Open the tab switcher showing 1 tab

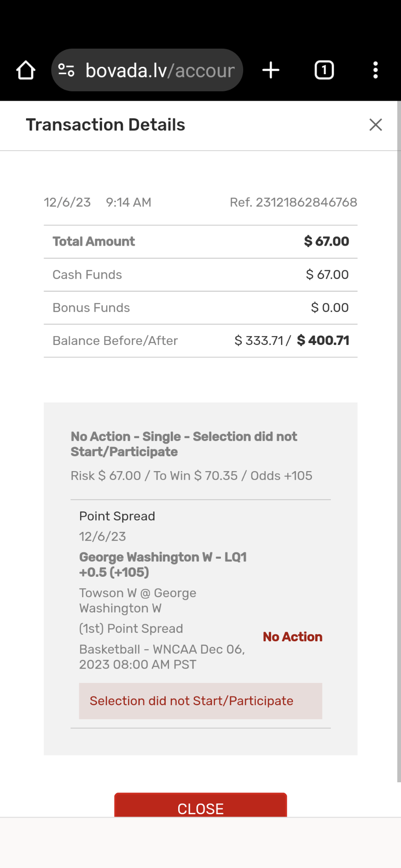click(x=324, y=70)
